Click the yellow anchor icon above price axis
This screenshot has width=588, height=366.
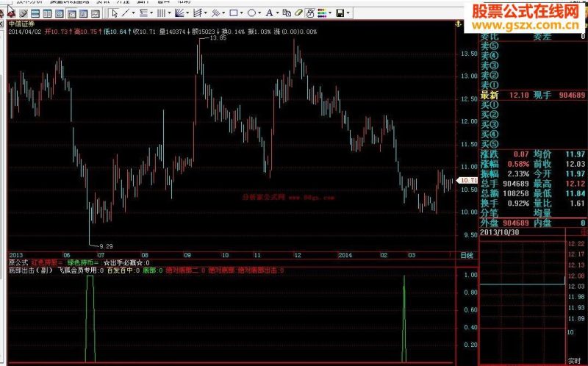(458, 24)
